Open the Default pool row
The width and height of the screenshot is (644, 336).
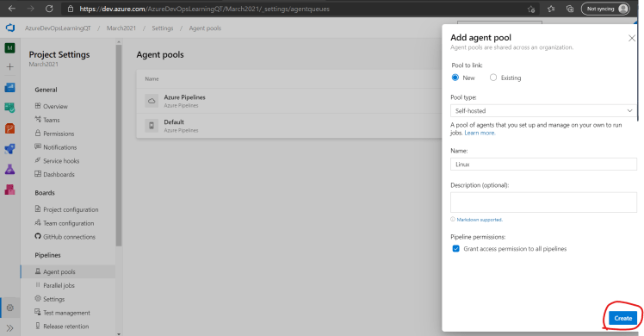(x=289, y=125)
